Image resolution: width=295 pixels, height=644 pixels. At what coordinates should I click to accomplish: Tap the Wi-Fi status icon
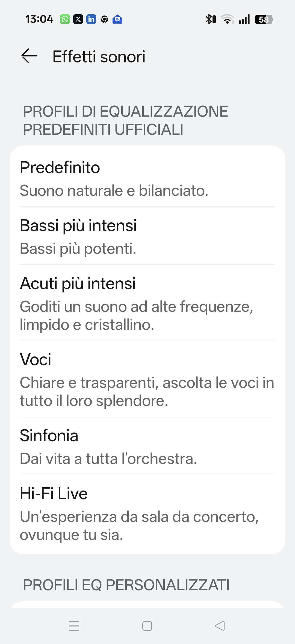tap(227, 19)
